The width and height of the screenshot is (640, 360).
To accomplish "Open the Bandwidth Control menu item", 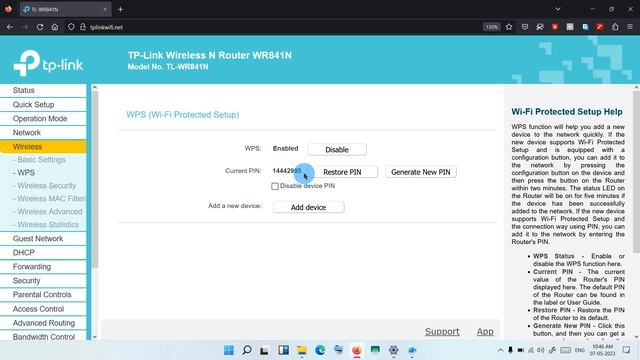I will (43, 337).
